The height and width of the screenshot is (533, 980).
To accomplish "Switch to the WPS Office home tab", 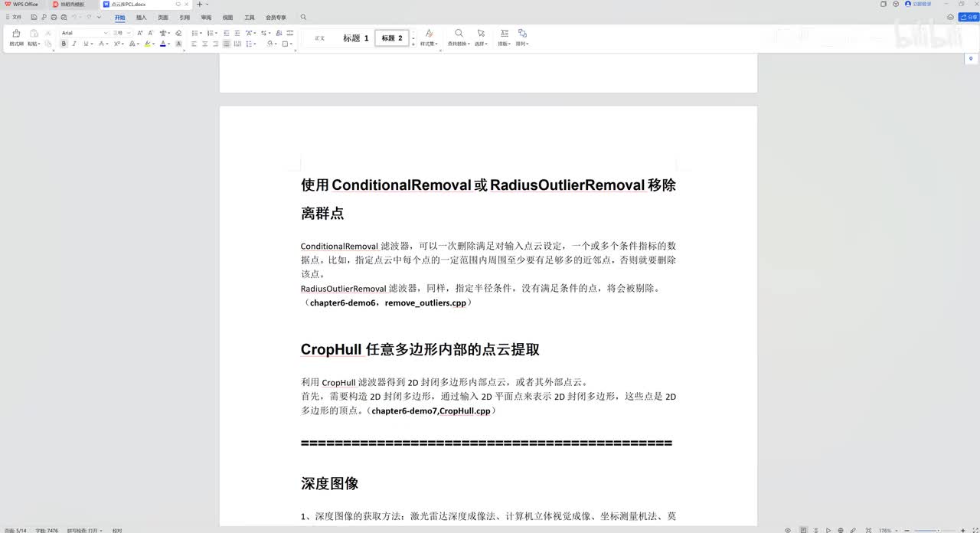I will (21, 4).
